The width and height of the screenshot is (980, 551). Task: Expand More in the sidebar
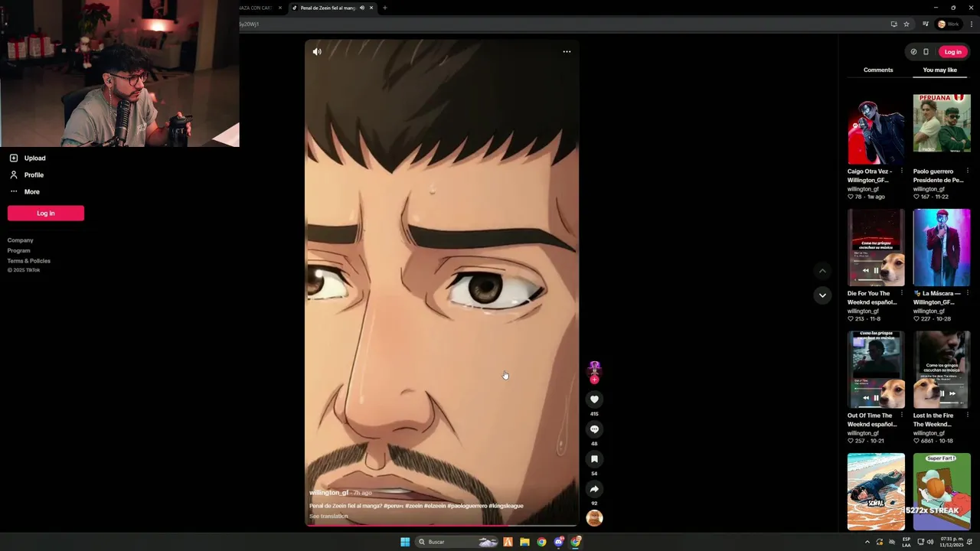[x=24, y=192]
